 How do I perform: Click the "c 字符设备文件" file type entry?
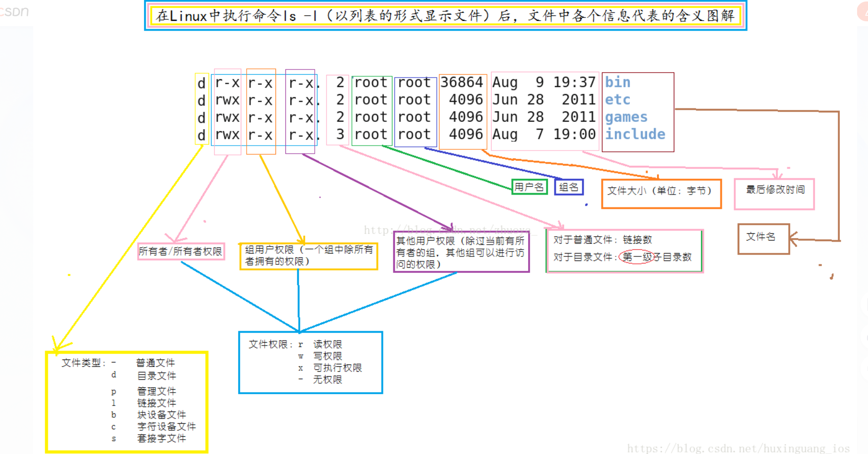tap(153, 426)
